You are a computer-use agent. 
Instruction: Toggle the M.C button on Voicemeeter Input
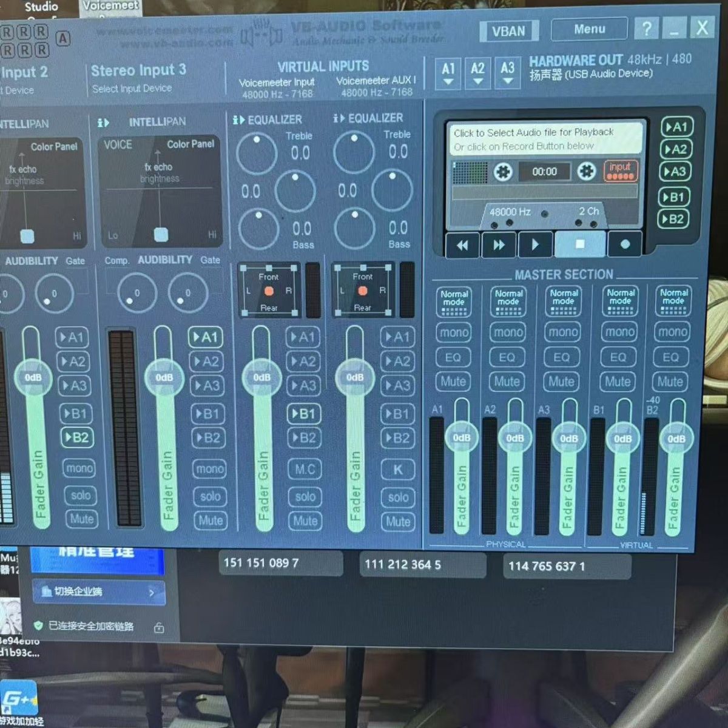(305, 469)
